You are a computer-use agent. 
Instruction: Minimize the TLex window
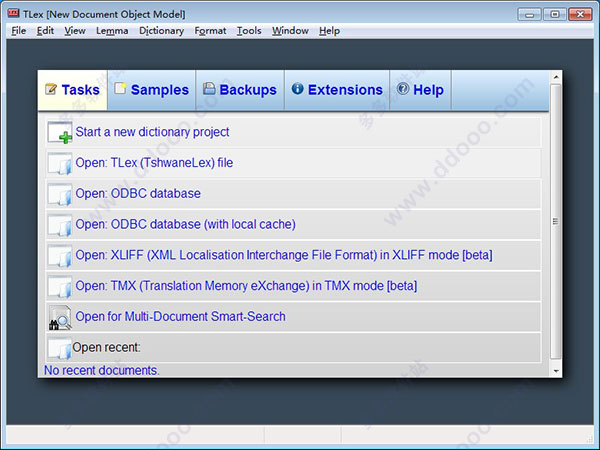530,15
